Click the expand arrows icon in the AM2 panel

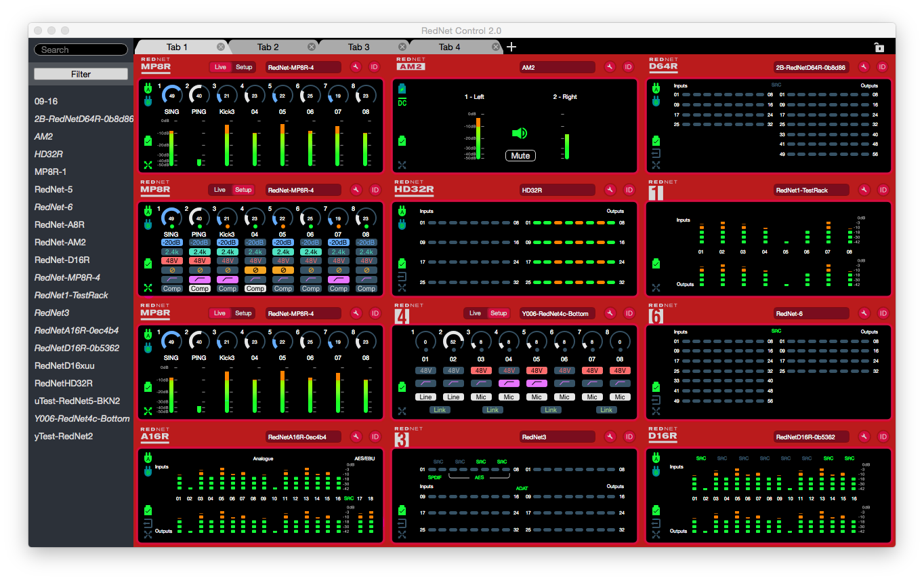tap(402, 165)
